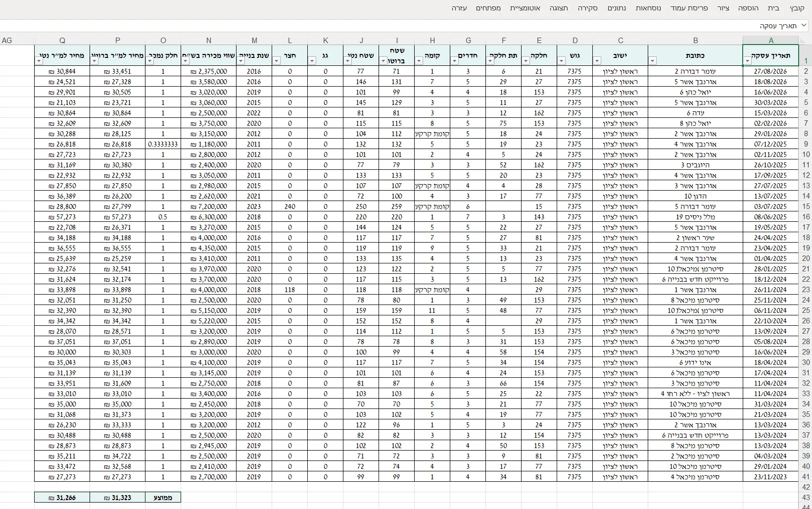Select the cell with address מלל ניסים 19

coord(696,217)
